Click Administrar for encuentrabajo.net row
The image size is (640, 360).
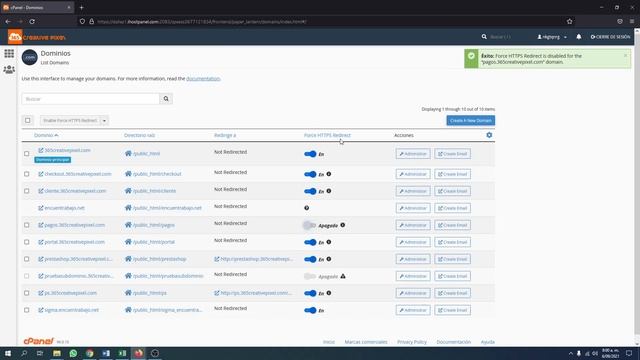(x=413, y=208)
